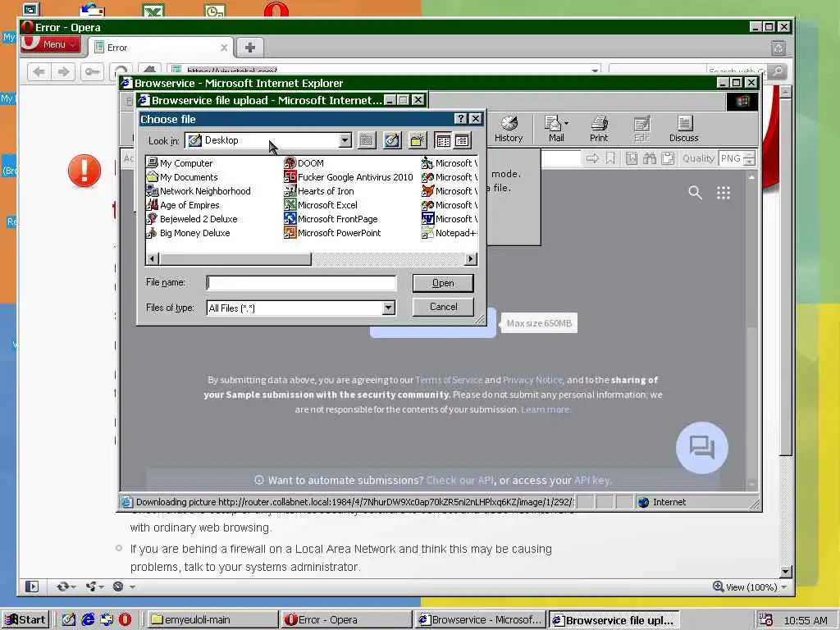
Task: Select the Microsoft Excel shortcut
Action: 321,204
